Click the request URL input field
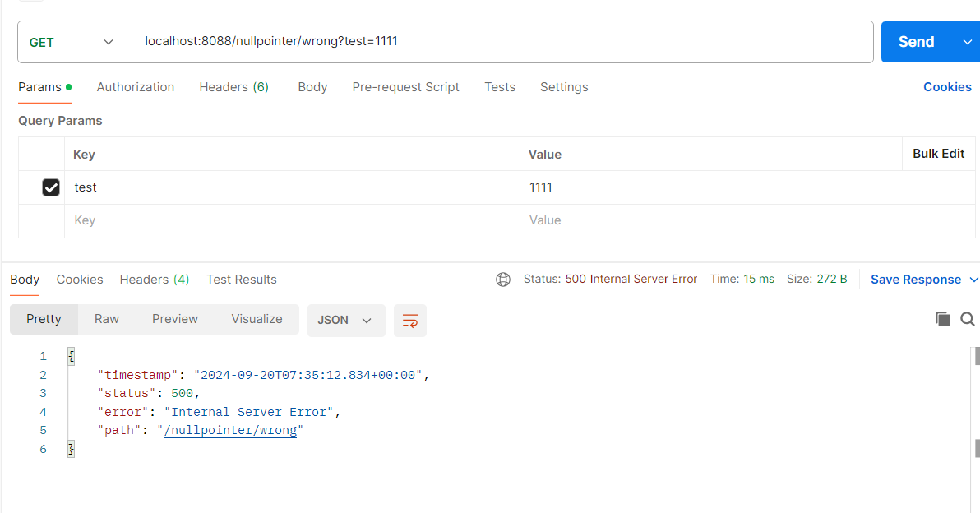The image size is (980, 513). click(502, 41)
